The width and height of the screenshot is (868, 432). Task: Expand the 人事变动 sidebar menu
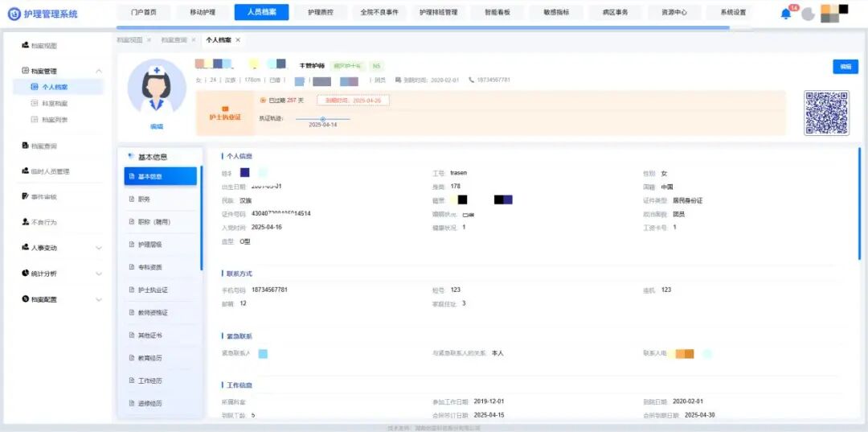(x=99, y=248)
